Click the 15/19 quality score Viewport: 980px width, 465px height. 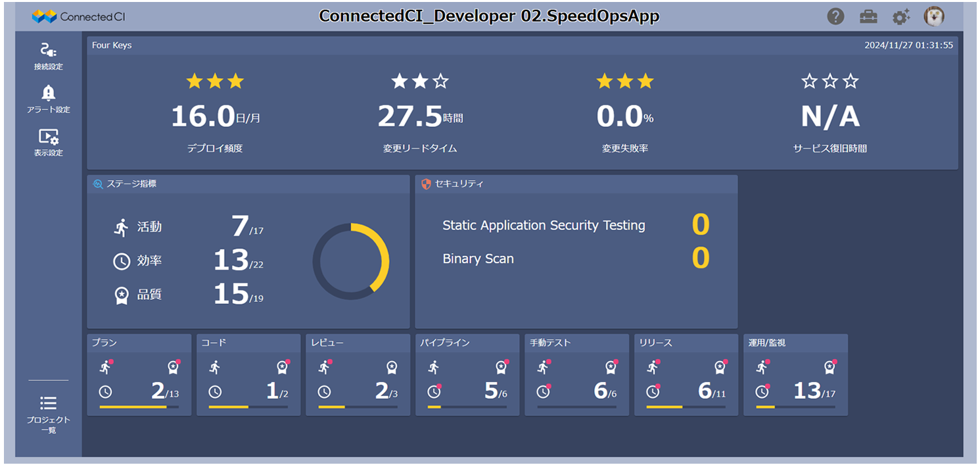coord(238,295)
